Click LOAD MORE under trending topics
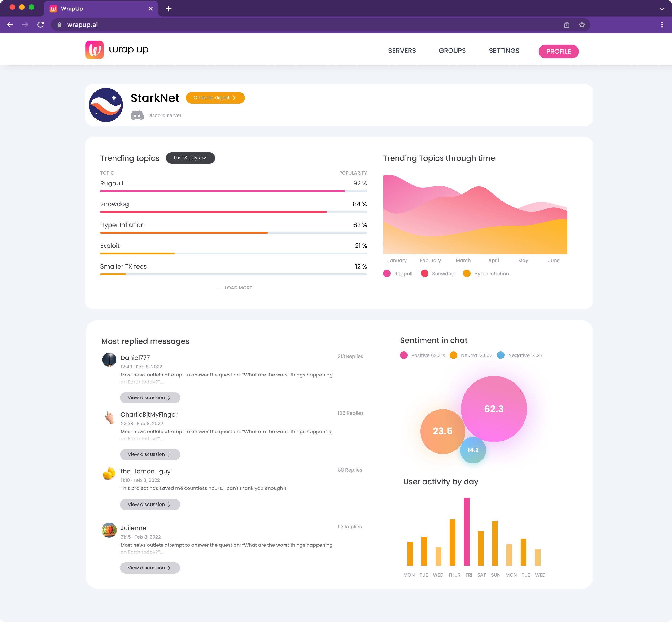 [234, 288]
